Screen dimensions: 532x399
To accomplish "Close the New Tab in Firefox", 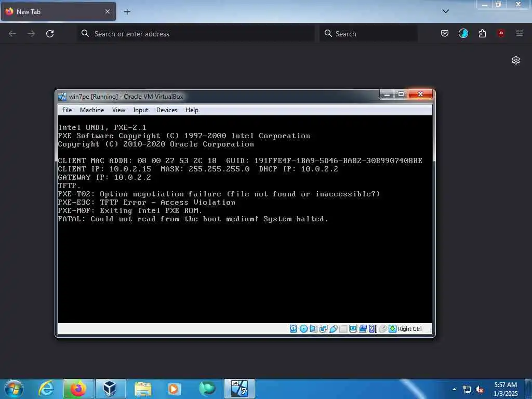I will coord(107,11).
